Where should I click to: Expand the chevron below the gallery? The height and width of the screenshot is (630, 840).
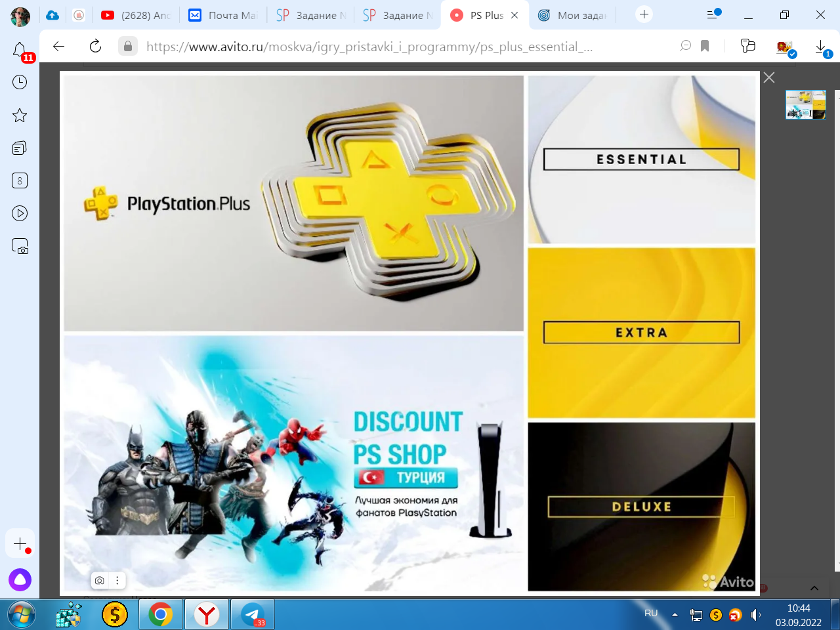pyautogui.click(x=814, y=588)
